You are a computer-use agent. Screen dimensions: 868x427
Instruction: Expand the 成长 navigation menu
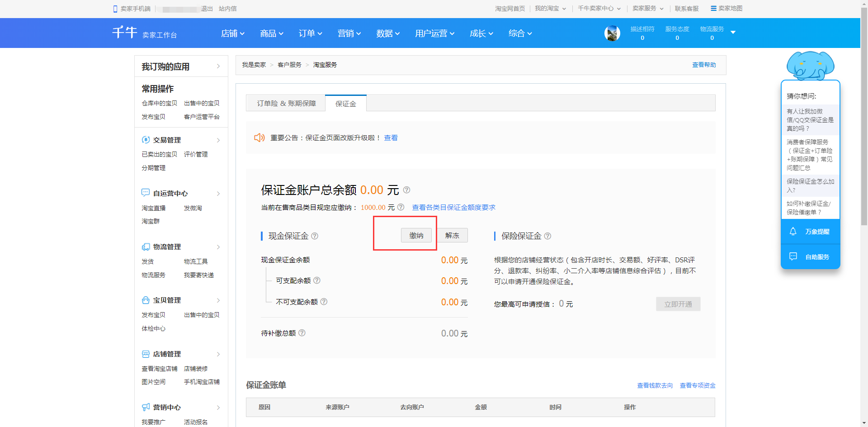[x=481, y=33]
